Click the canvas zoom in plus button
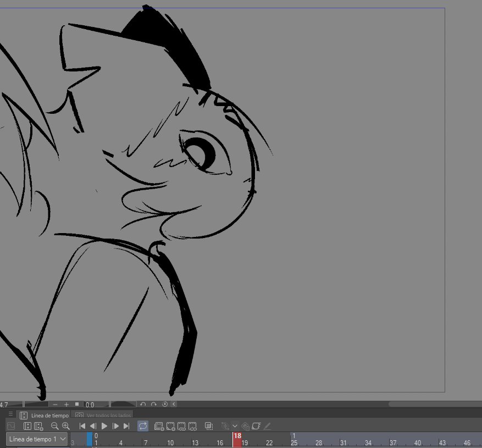 pyautogui.click(x=66, y=405)
